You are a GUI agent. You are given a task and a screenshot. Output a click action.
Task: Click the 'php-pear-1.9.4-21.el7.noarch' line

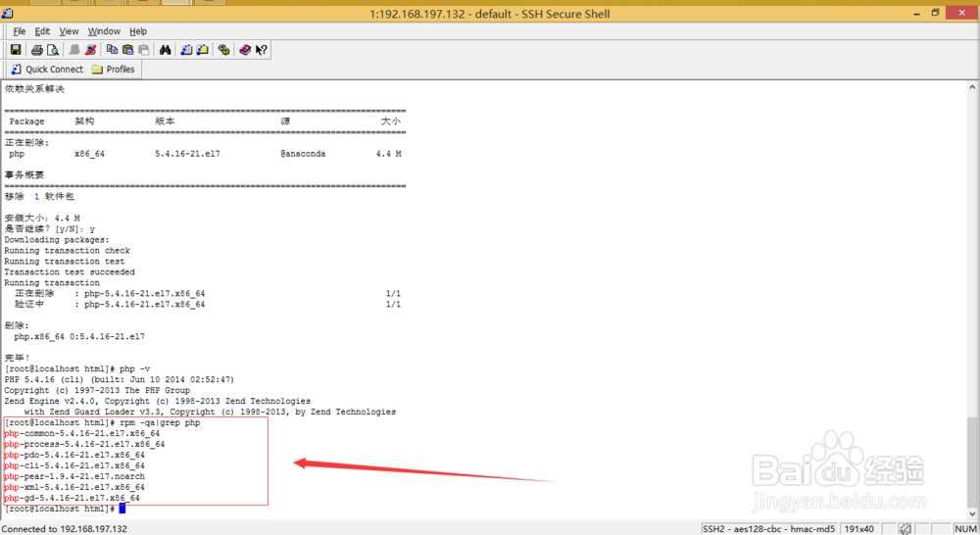point(74,476)
